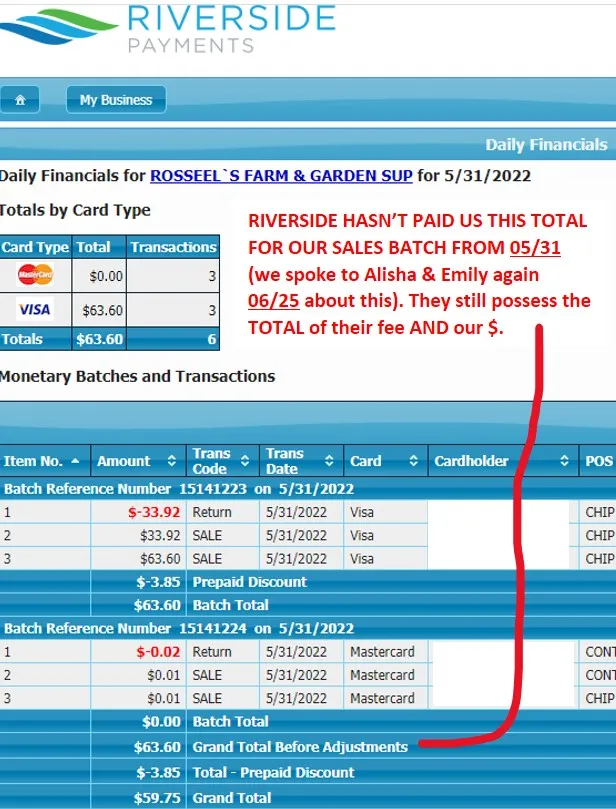Screen dimensions: 616x809
Task: Sort by Cardholder column header
Action: (503, 461)
